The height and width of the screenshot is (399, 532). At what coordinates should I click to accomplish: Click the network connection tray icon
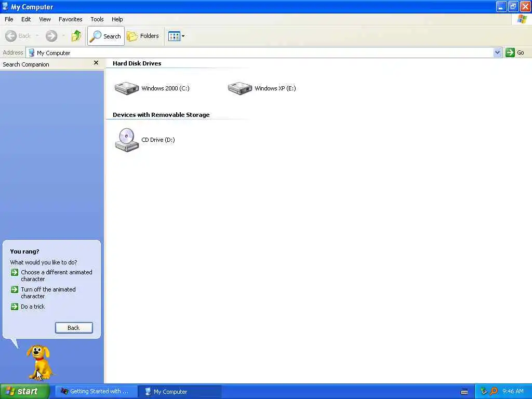484,392
